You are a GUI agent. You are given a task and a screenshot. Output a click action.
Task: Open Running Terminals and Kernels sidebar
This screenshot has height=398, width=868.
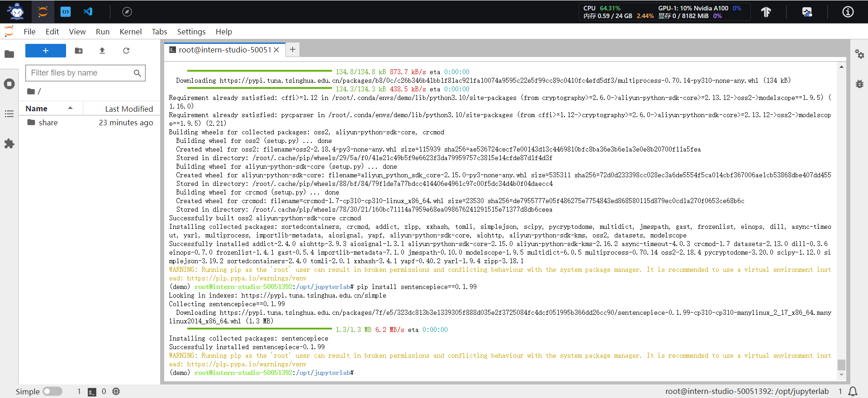(9, 84)
